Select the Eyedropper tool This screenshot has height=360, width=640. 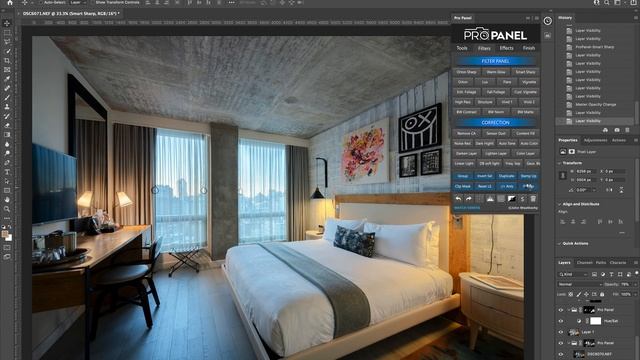7,79
